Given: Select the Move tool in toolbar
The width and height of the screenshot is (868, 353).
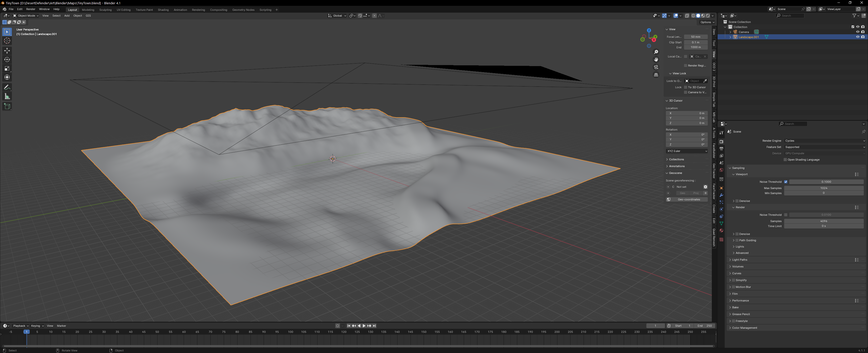Looking at the screenshot, I should pyautogui.click(x=7, y=50).
